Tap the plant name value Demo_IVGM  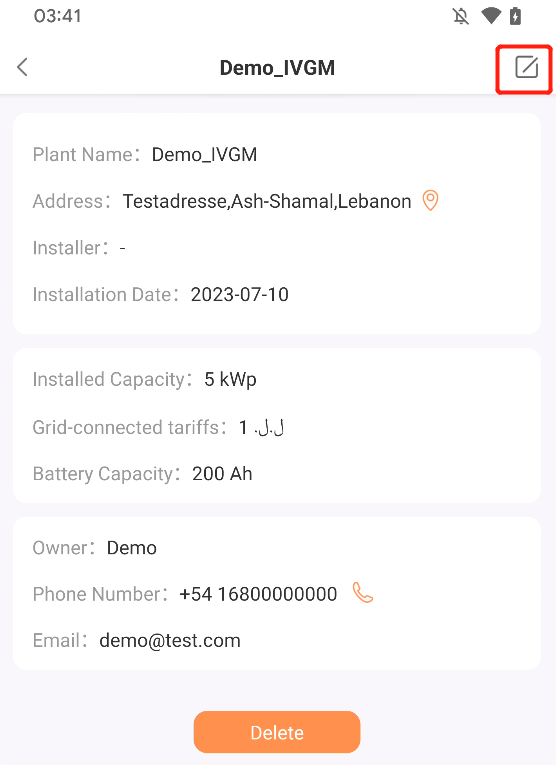(x=204, y=155)
